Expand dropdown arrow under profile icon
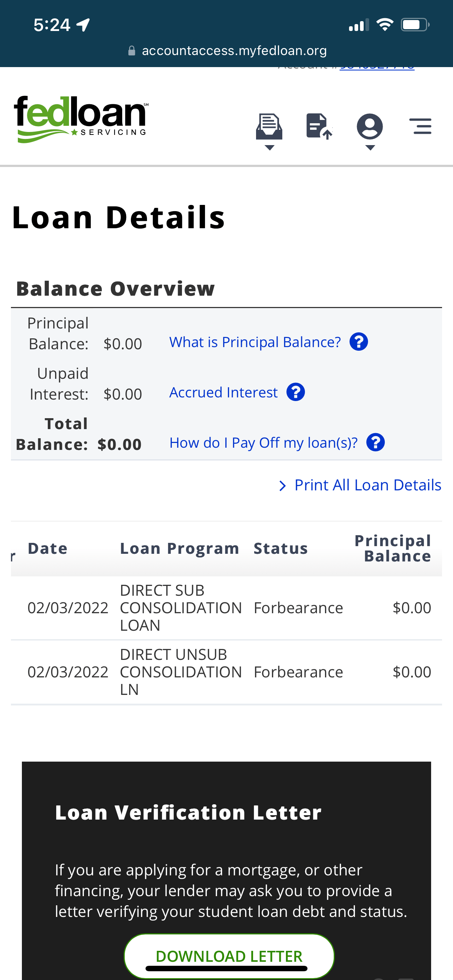Image resolution: width=453 pixels, height=980 pixels. [369, 148]
